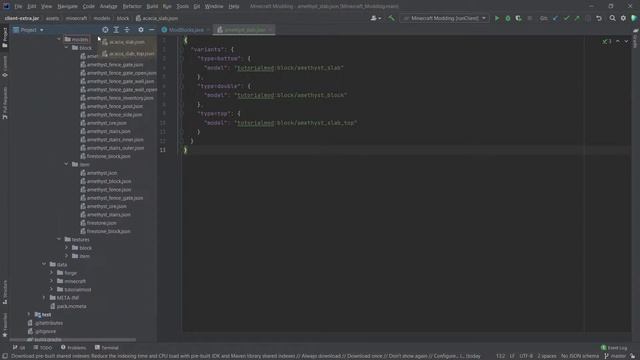This screenshot has height=360, width=640.
Task: Click horizontal scrollbar of Project panel
Action: click(x=73, y=340)
